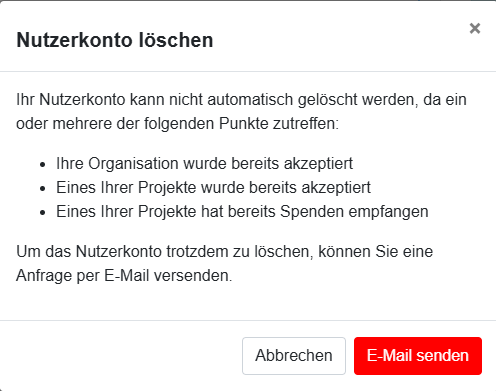Click 'Eines Ihrer Projekte wurde bereits akzeptiert' line
This screenshot has height=391, width=496.
(x=213, y=187)
